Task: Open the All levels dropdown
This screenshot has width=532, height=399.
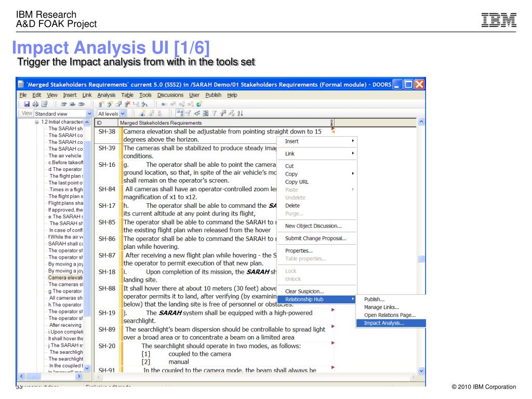Action: pyautogui.click(x=123, y=114)
